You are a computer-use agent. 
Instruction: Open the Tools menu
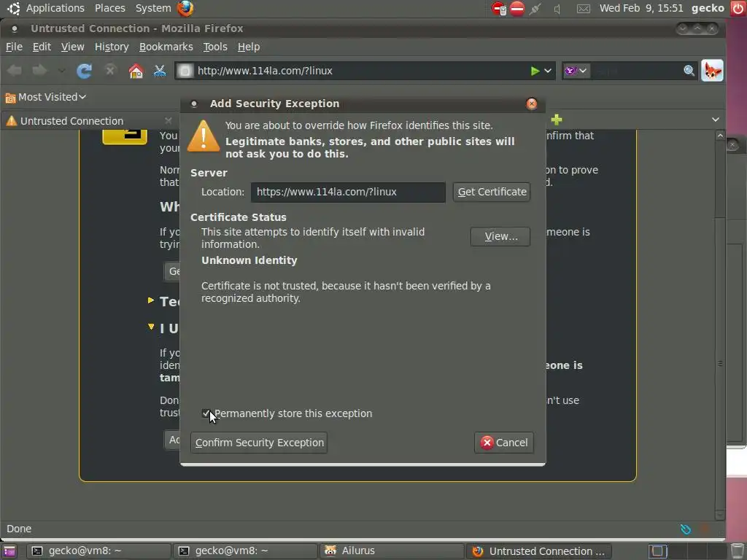[215, 47]
